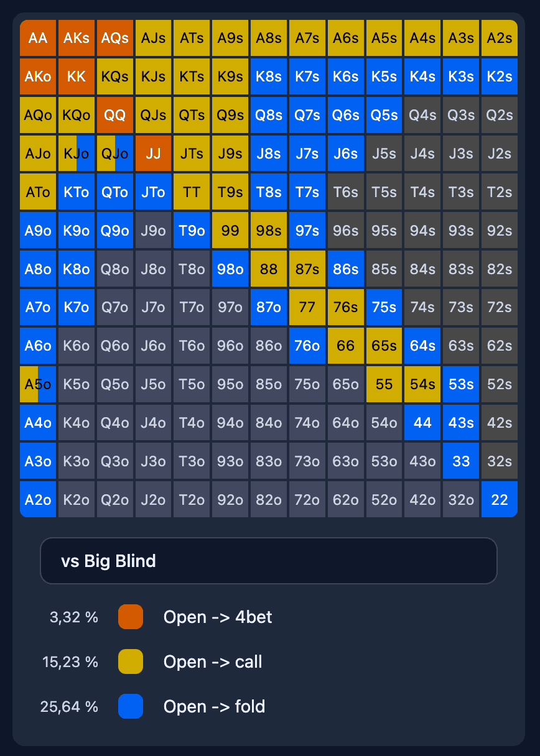540x756 pixels.
Task: Select the QQ cell in the grid
Action: tap(114, 115)
